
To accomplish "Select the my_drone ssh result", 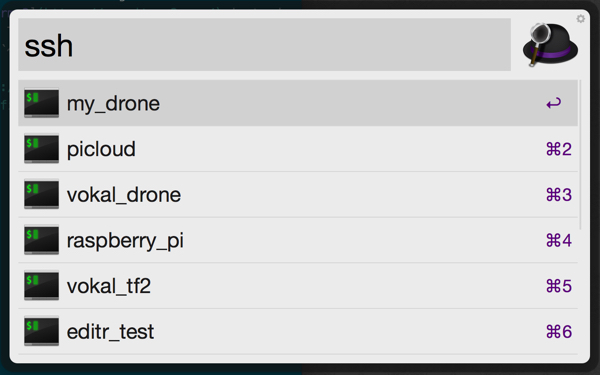I will tap(298, 103).
